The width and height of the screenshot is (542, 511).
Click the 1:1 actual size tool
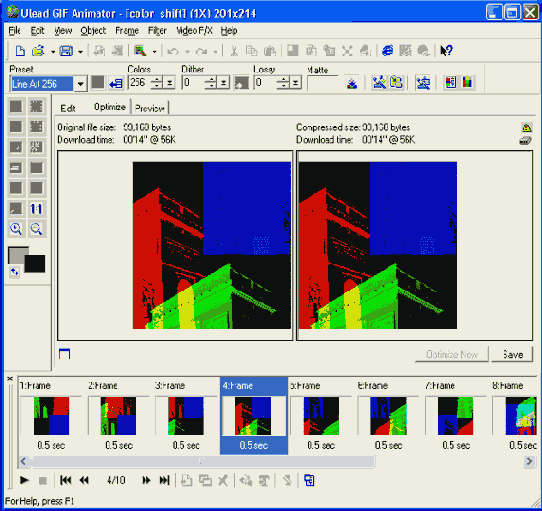(36, 208)
